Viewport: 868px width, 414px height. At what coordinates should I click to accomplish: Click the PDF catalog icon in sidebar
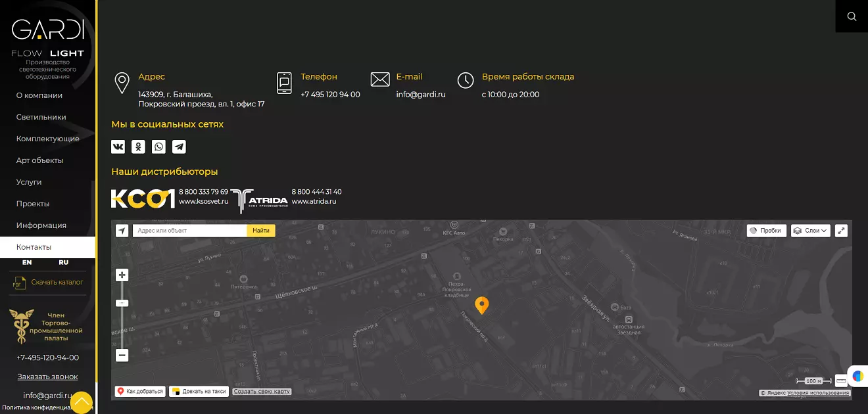(x=18, y=283)
